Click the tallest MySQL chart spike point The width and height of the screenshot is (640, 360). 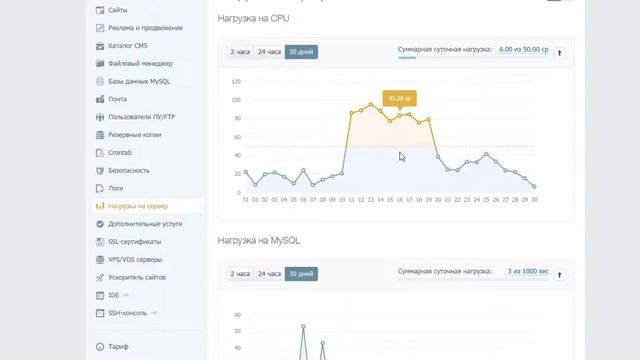click(303, 327)
